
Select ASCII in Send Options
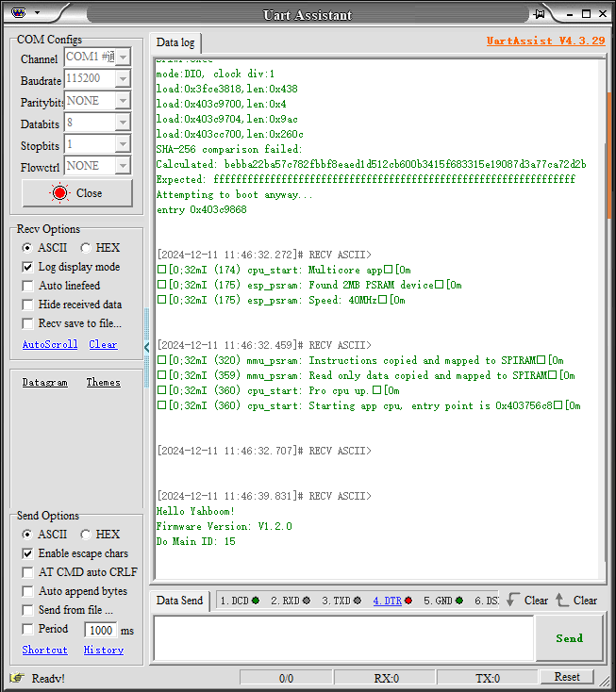27,535
